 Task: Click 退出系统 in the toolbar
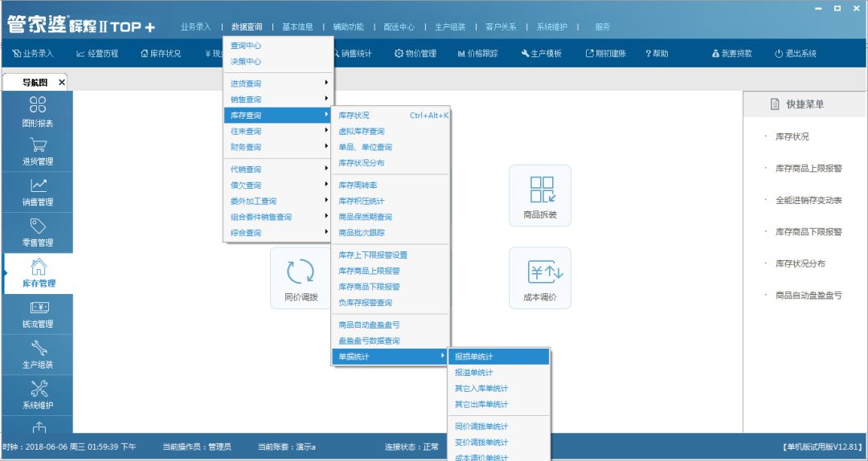pos(795,54)
